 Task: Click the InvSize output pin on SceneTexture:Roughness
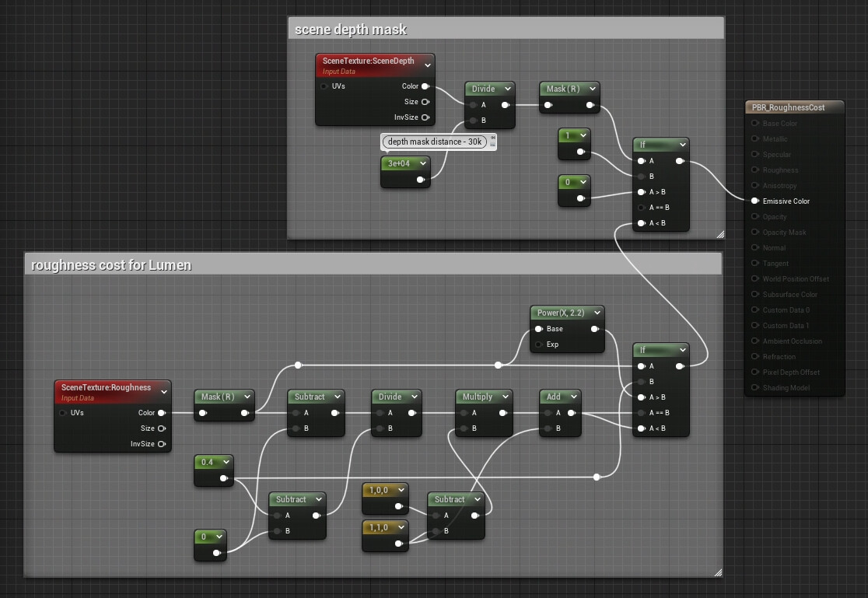tap(163, 444)
